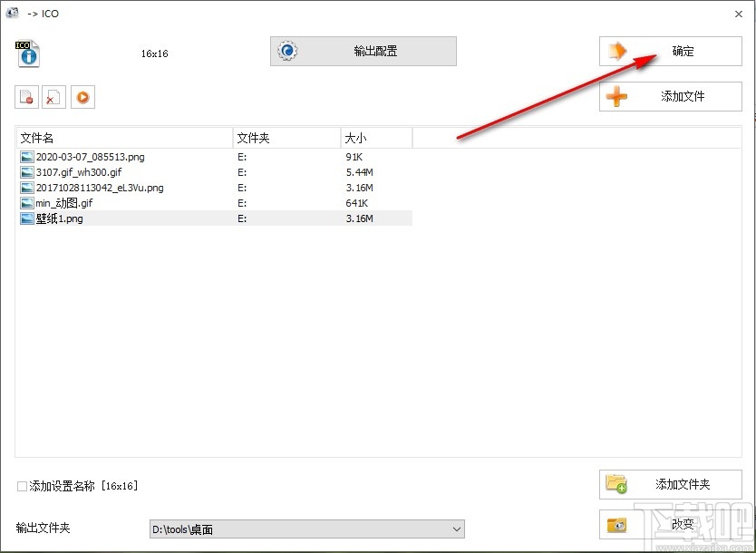This screenshot has width=756, height=553.
Task: Click the clear file list icon
Action: [x=53, y=97]
